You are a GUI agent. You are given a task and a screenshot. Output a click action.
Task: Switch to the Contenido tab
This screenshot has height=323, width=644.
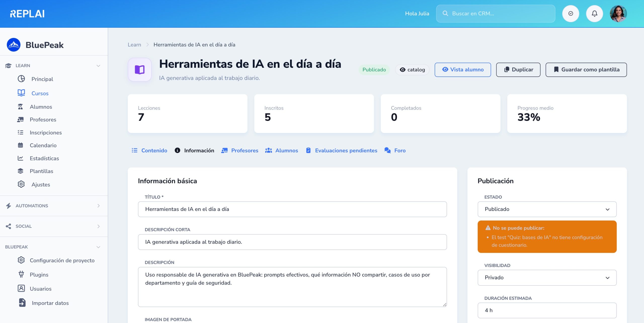[x=149, y=150]
